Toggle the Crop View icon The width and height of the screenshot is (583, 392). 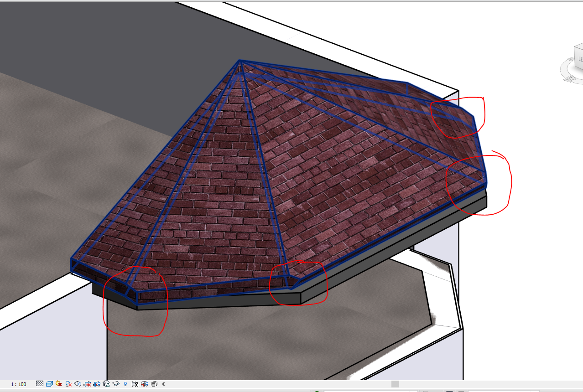click(87, 384)
